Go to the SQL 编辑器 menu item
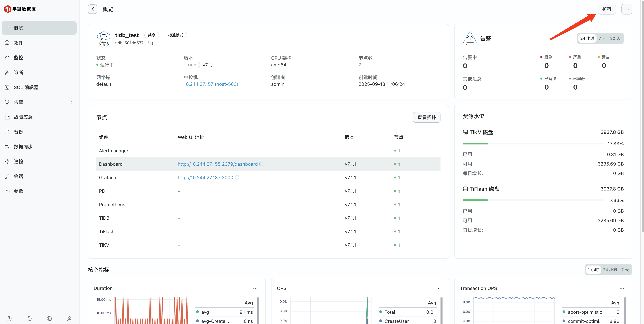644x324 pixels. click(x=26, y=87)
